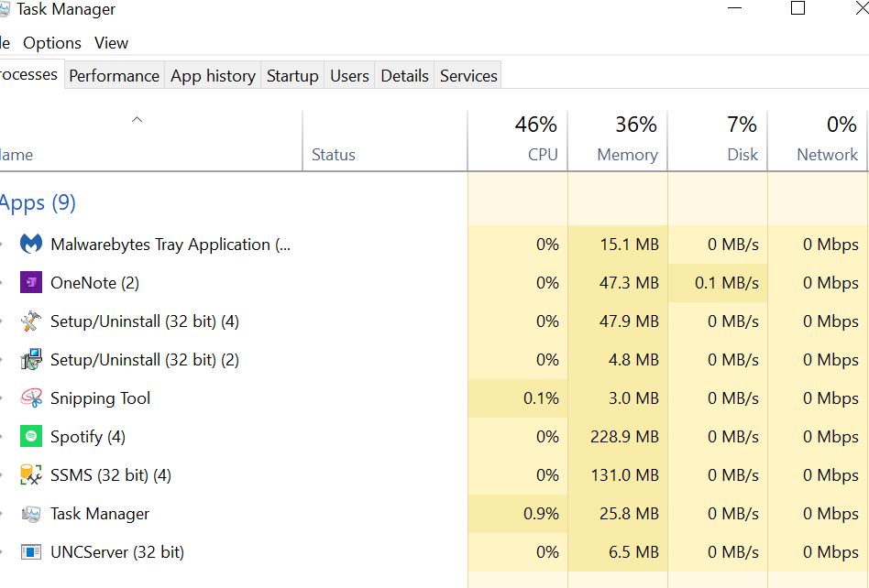The width and height of the screenshot is (869, 588).
Task: Expand the OneNote (2) process group
Action: click(x=3, y=283)
